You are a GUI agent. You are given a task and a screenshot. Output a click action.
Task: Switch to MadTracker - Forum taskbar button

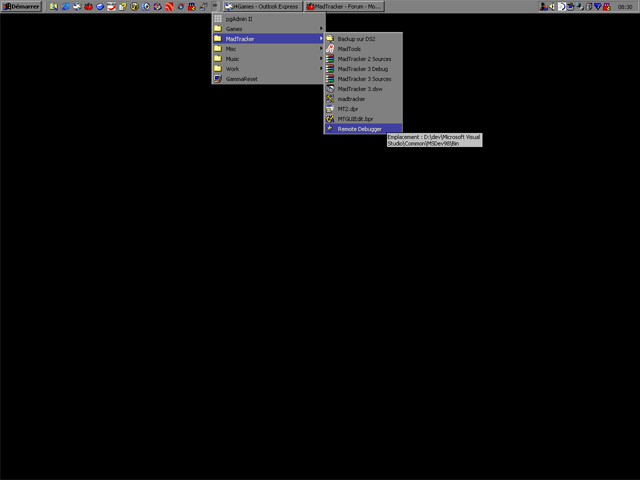(x=344, y=7)
